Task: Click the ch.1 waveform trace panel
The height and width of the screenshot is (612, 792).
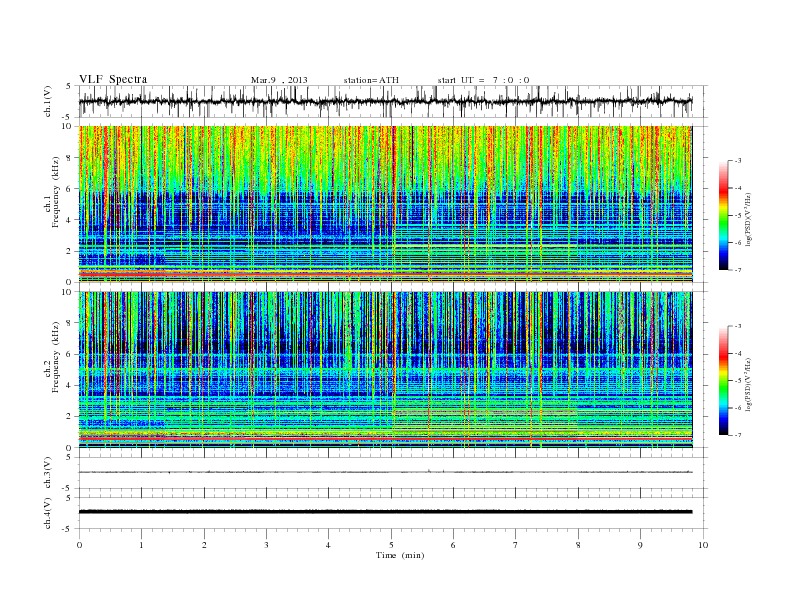Action: point(393,101)
